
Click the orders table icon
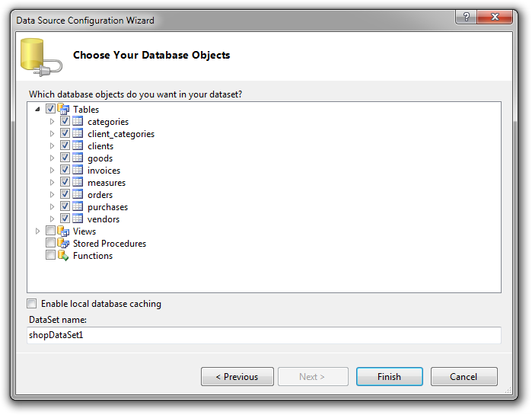78,194
